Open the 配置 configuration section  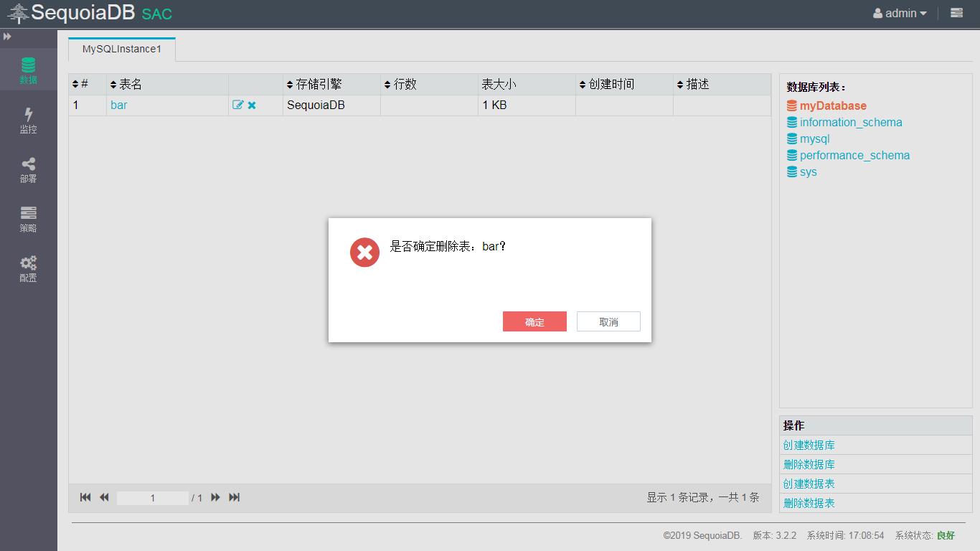28,269
